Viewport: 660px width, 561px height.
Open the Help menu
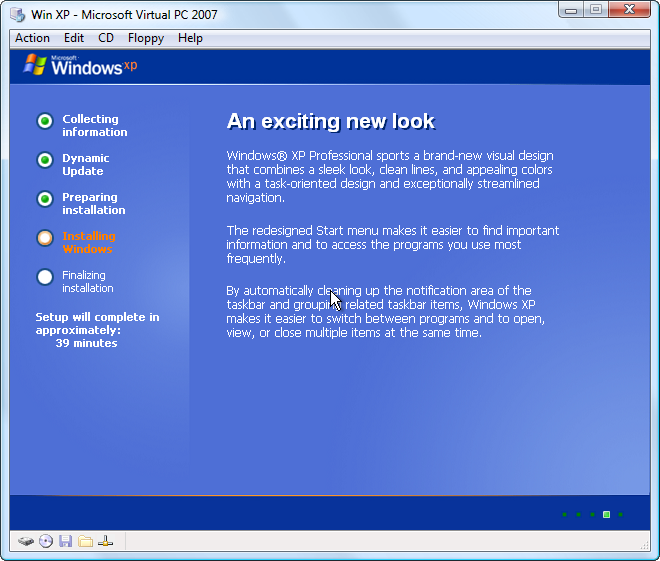point(190,38)
